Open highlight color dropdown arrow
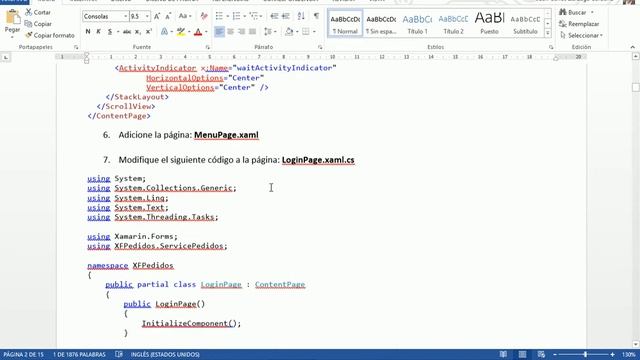Image resolution: width=640 pixels, height=360 pixels. [x=189, y=31]
